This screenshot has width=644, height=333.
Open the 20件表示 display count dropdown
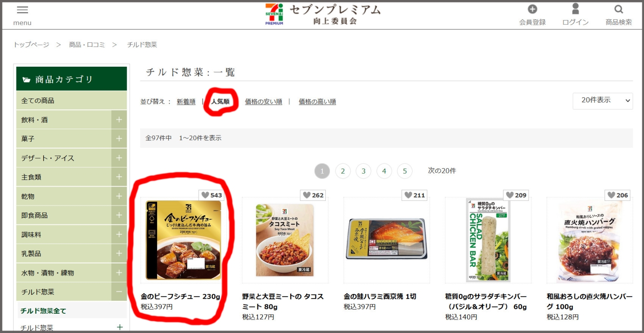(x=602, y=101)
